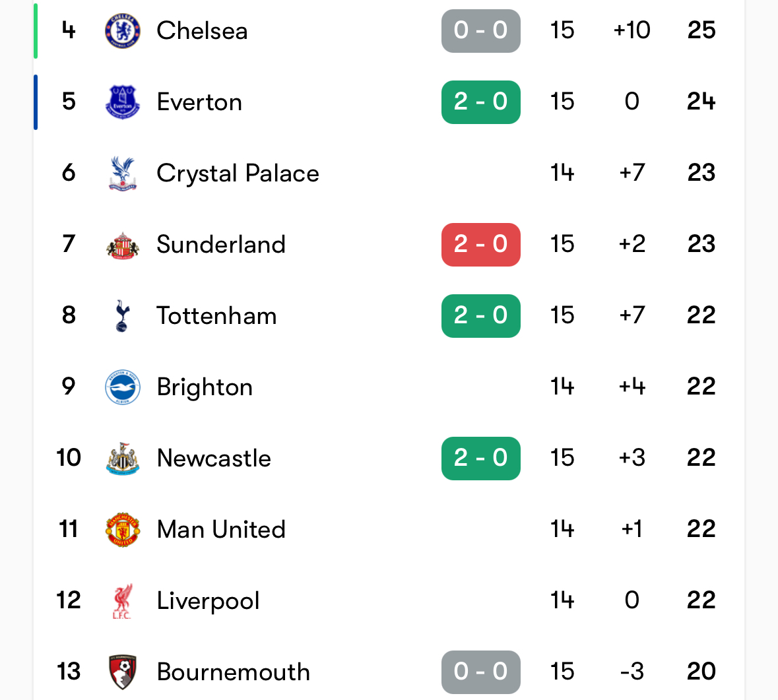Open the Man United crest icon
This screenshot has height=700, width=778.
(123, 530)
